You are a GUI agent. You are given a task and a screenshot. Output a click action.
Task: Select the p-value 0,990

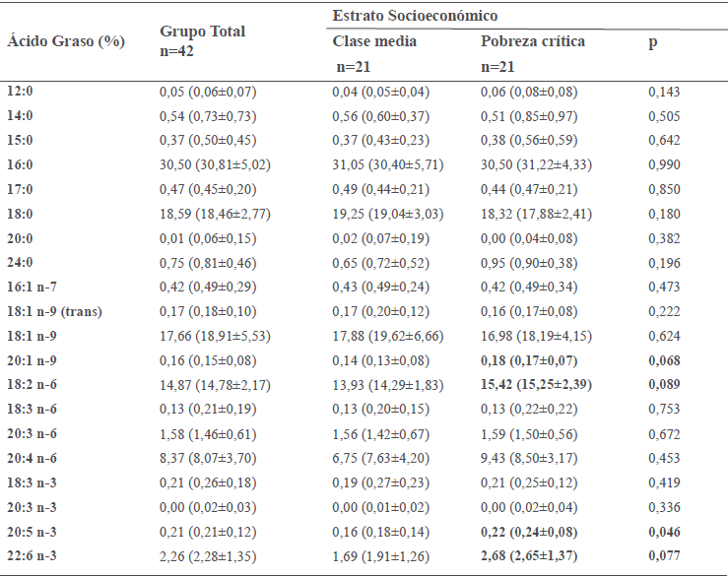[665, 165]
